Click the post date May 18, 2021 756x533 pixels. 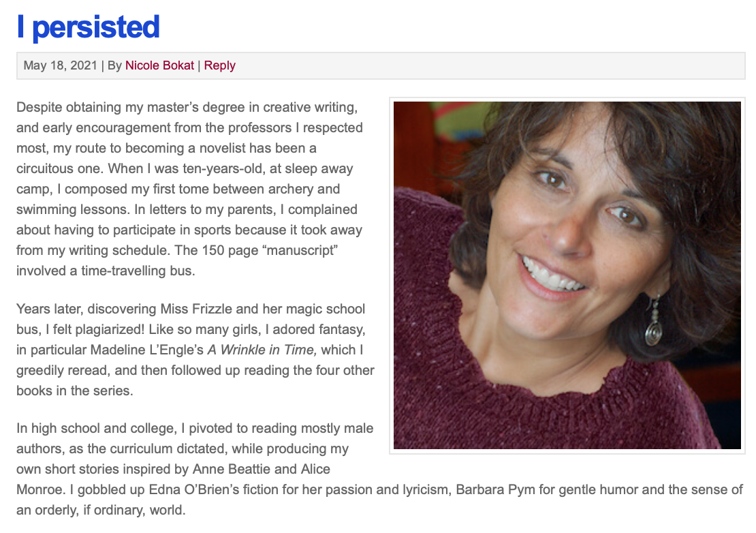(60, 65)
